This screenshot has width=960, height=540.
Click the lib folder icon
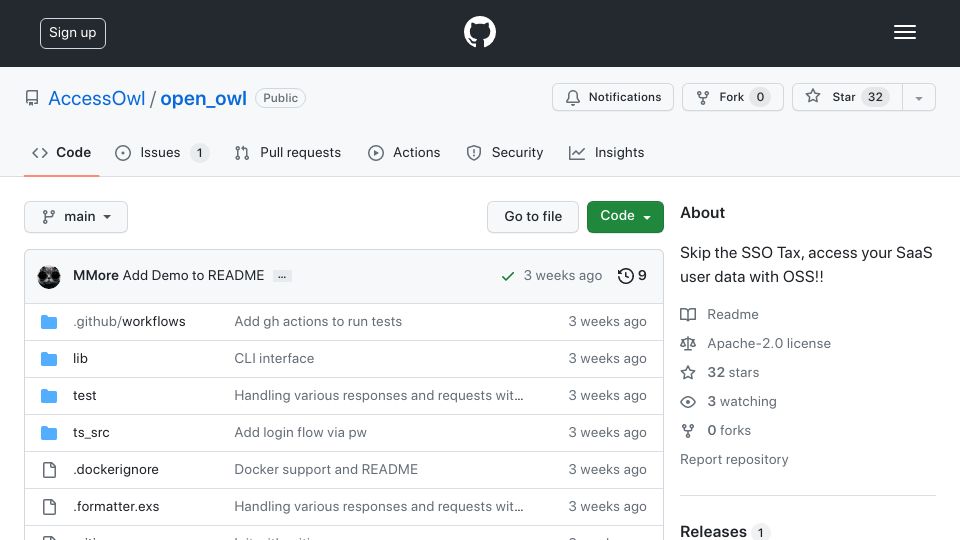pyautogui.click(x=49, y=359)
